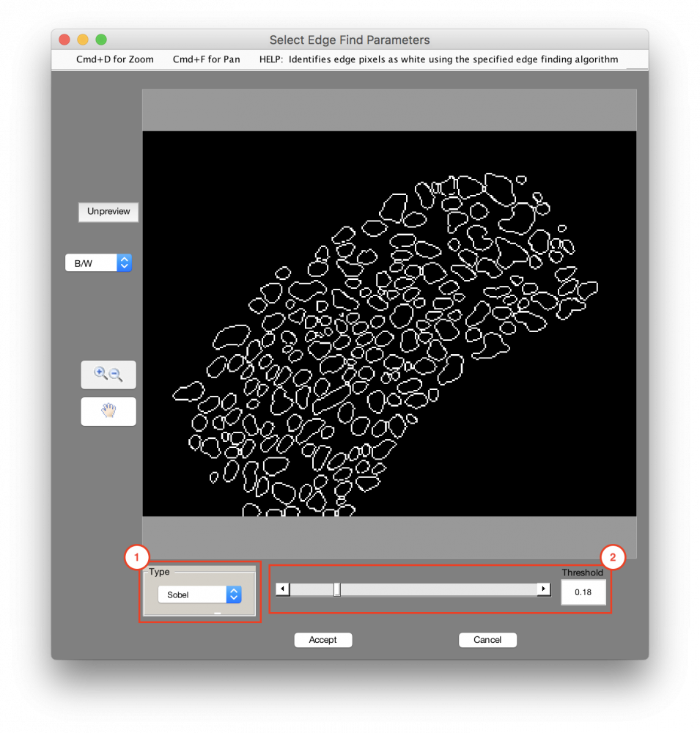Select the hand pan tool icon
The width and height of the screenshot is (700, 733).
(x=108, y=411)
